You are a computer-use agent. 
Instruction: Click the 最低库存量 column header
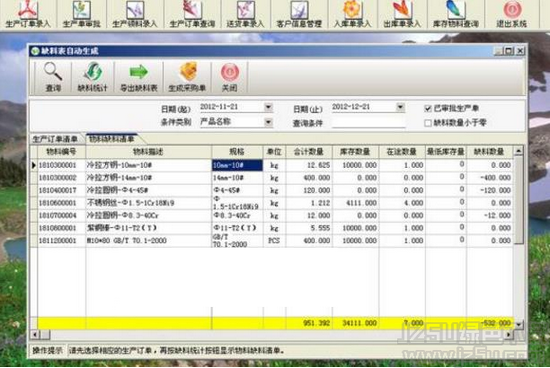(x=446, y=152)
